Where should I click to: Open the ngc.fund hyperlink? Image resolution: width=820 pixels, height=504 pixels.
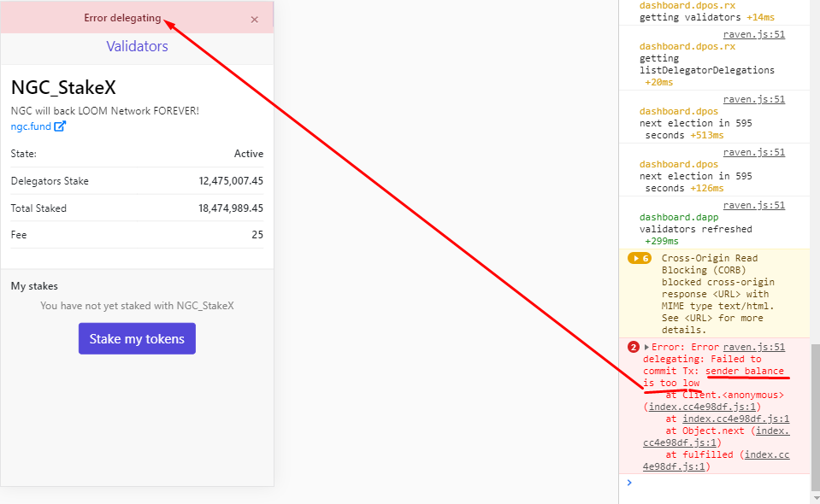pos(31,126)
